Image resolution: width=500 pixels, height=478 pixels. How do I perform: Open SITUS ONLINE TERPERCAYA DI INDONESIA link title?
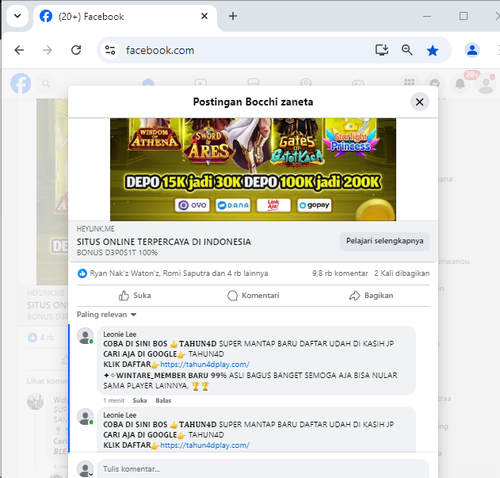coord(164,242)
